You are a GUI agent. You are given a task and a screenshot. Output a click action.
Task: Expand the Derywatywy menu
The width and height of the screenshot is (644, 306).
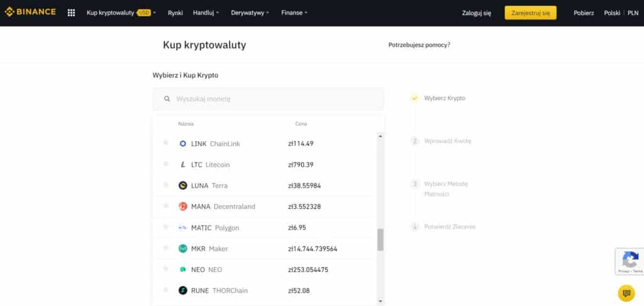[250, 13]
